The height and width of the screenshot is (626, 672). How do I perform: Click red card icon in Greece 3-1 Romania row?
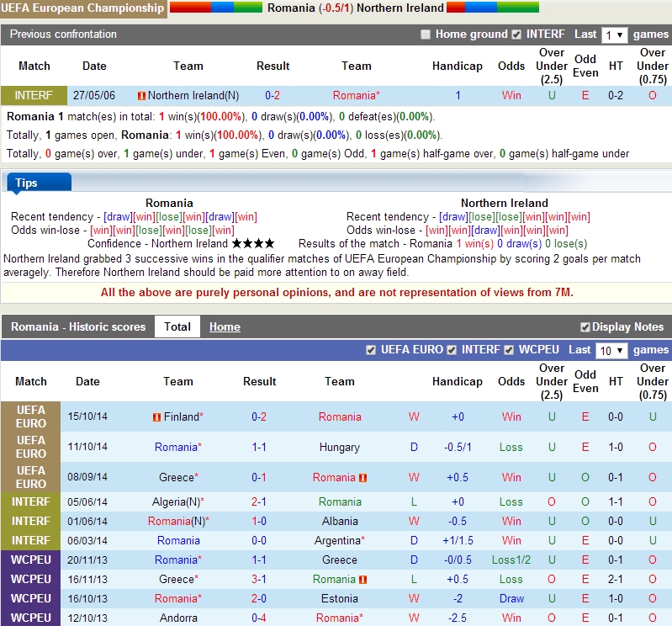[x=362, y=580]
